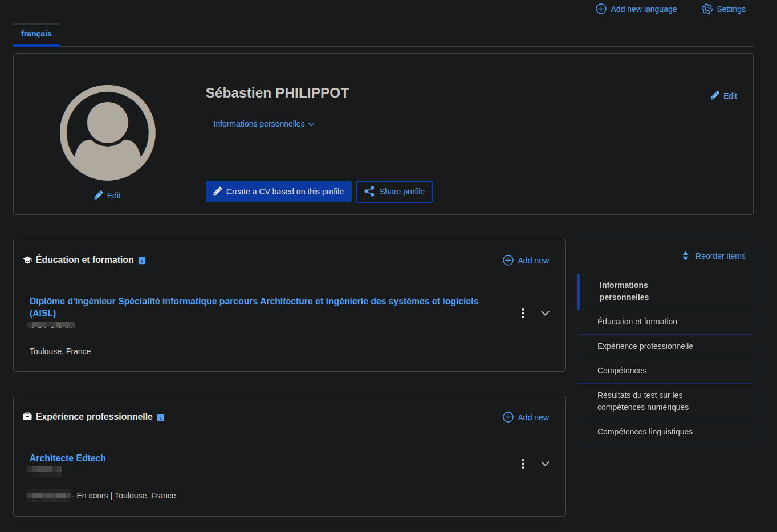Screen dimensions: 777x532
Task: Open the three-dot menu for Architecte Edtech
Action: point(523,464)
